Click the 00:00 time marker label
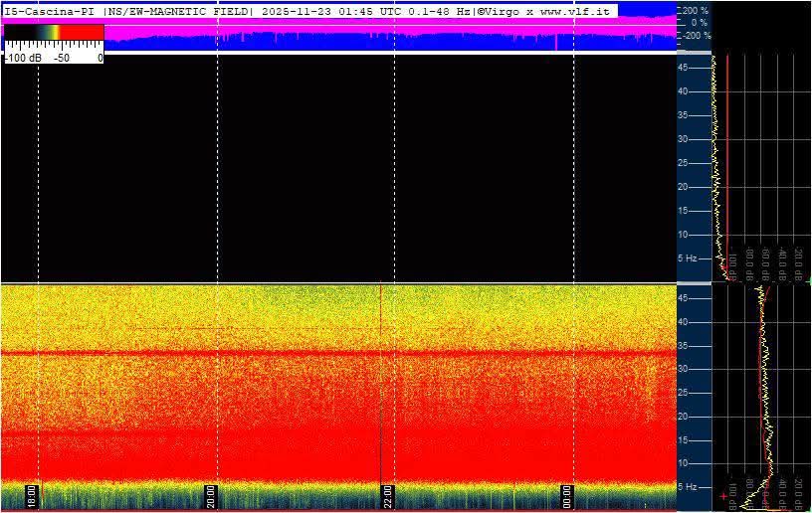Viewport: 812px width, 513px height. click(x=567, y=493)
